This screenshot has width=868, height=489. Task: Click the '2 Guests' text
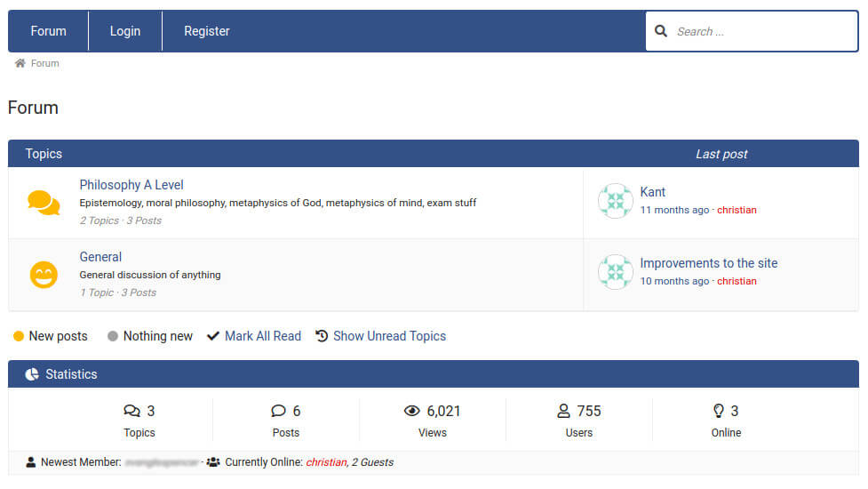tap(372, 462)
